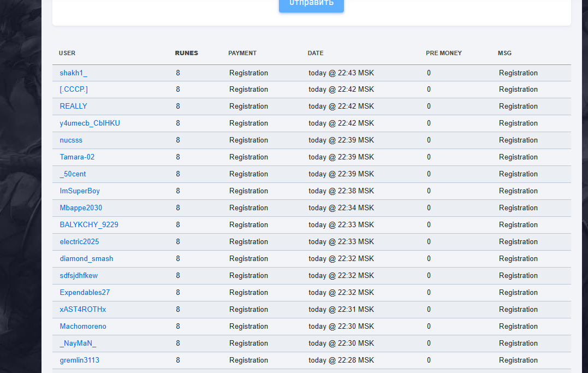Open user profile Machomoreno
Screen dimensions: 588x373
83,326
